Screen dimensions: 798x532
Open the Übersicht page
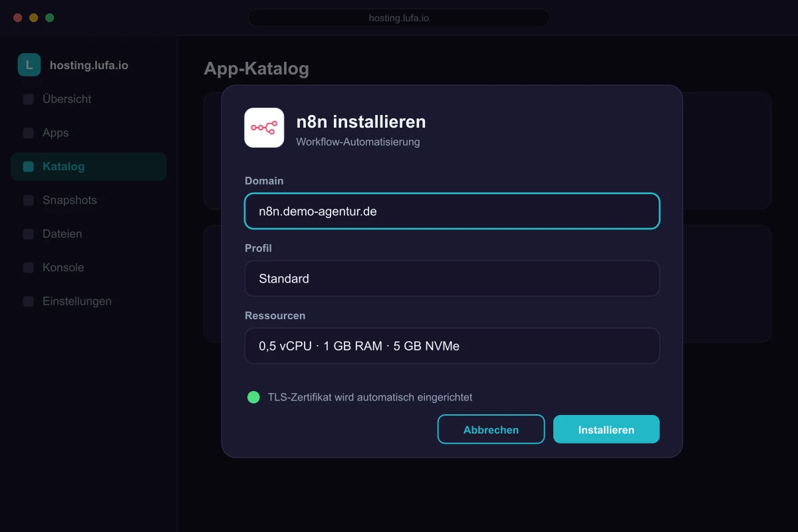tap(88, 99)
